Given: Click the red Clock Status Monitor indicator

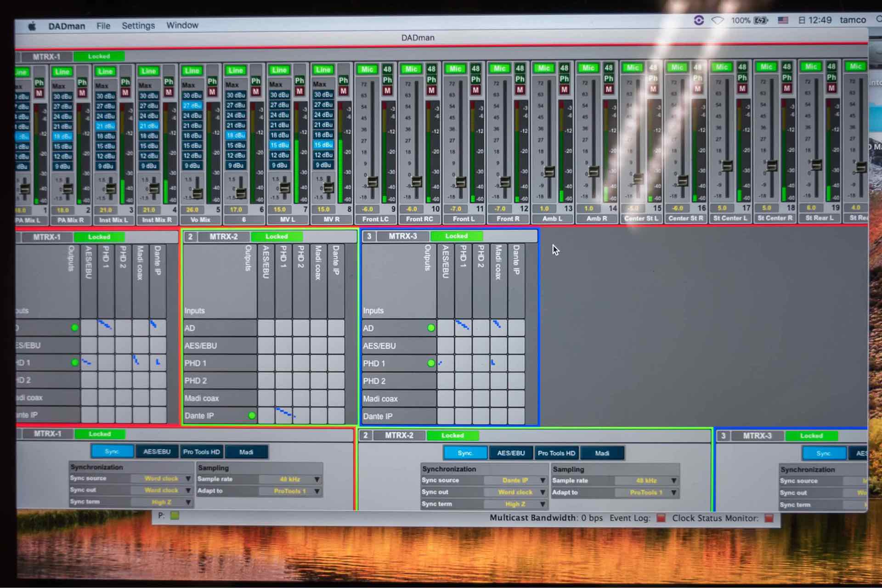Looking at the screenshot, I should coord(769,518).
